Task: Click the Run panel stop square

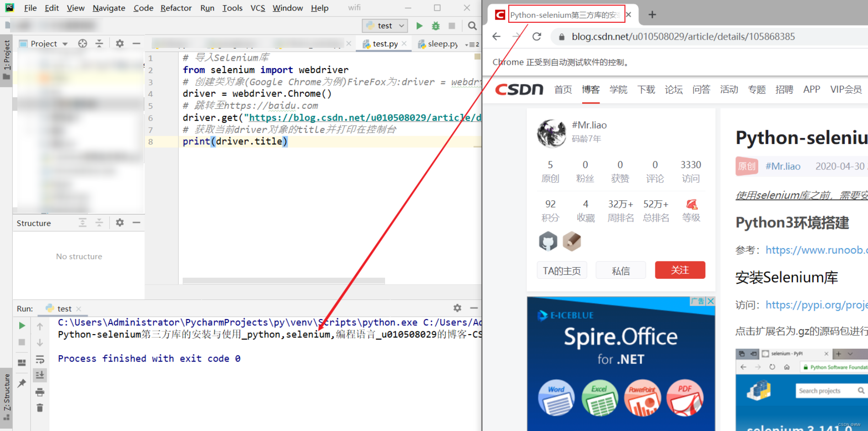Action: pyautogui.click(x=21, y=342)
